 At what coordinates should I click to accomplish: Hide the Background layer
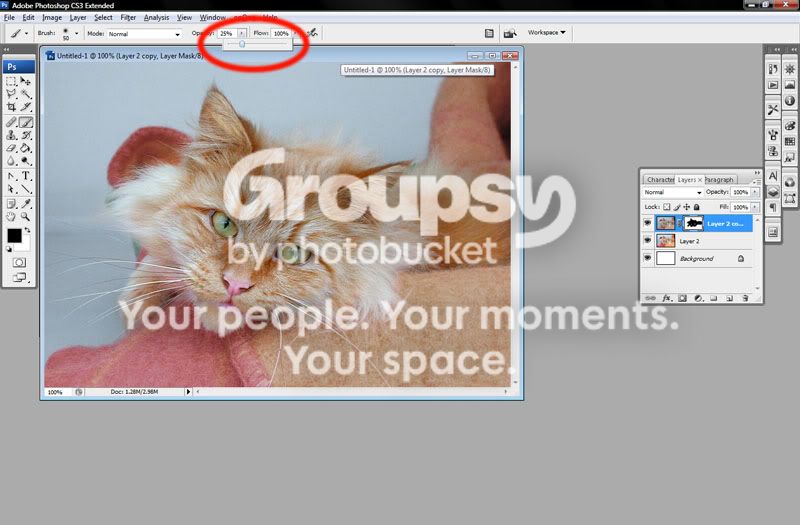(647, 258)
